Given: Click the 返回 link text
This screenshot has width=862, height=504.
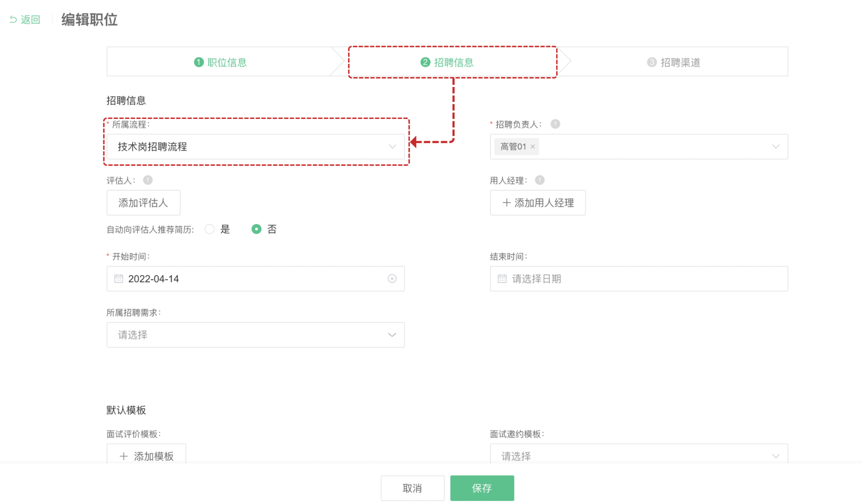Looking at the screenshot, I should click(x=31, y=20).
